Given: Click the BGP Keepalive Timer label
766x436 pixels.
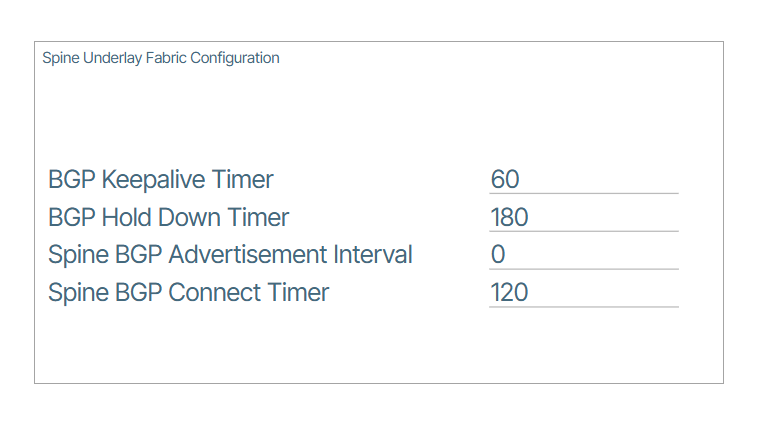Looking at the screenshot, I should pos(160,180).
